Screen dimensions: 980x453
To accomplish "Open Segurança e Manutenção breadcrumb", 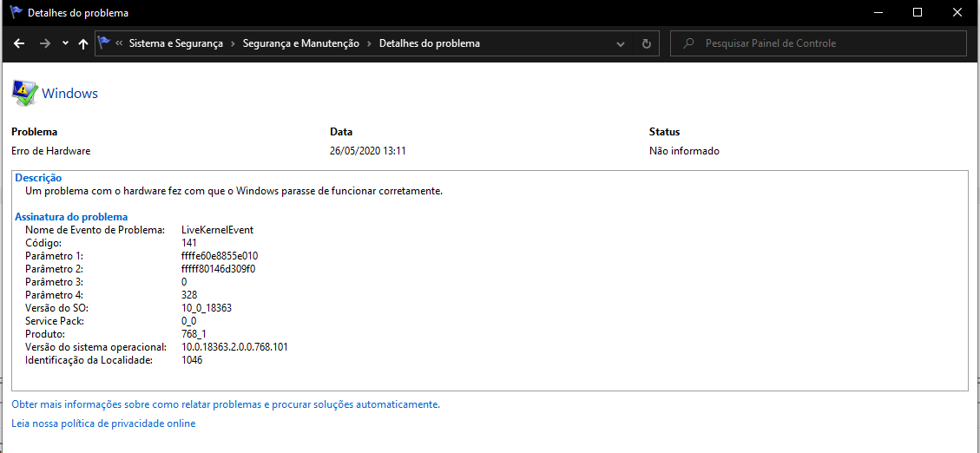I will coord(301,43).
